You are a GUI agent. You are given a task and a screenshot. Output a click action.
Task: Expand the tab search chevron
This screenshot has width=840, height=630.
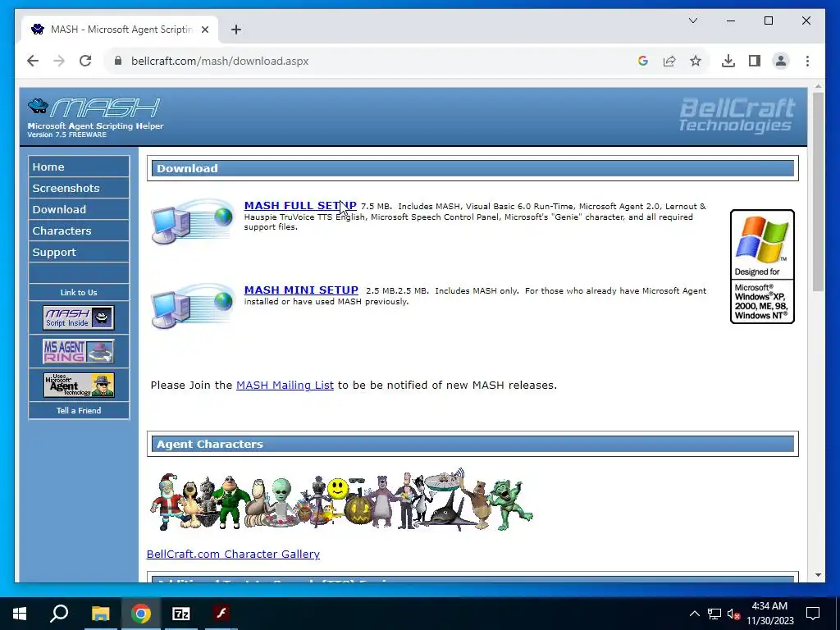[692, 21]
